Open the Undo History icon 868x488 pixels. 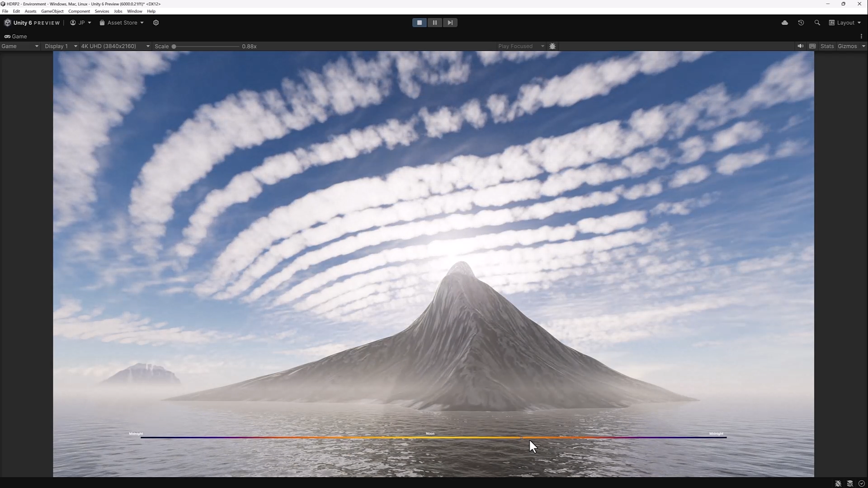pos(801,23)
